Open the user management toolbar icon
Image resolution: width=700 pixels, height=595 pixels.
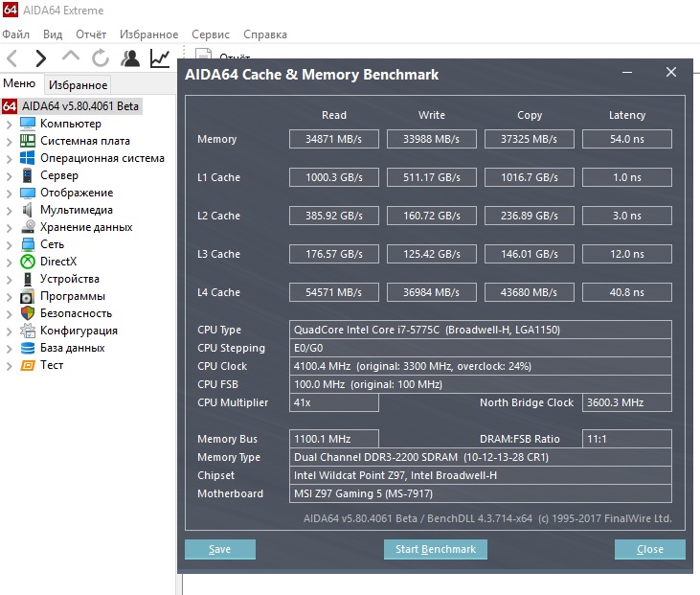pos(130,58)
